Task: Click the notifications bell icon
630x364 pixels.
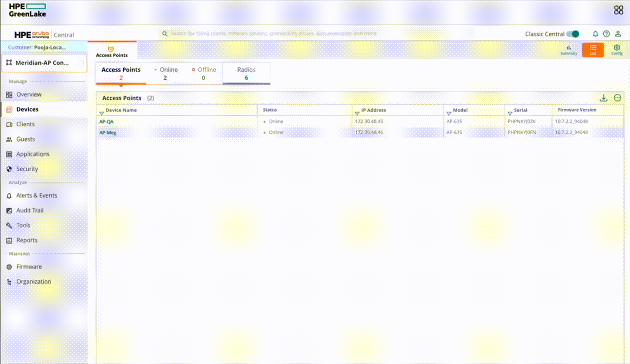Action: [x=596, y=34]
